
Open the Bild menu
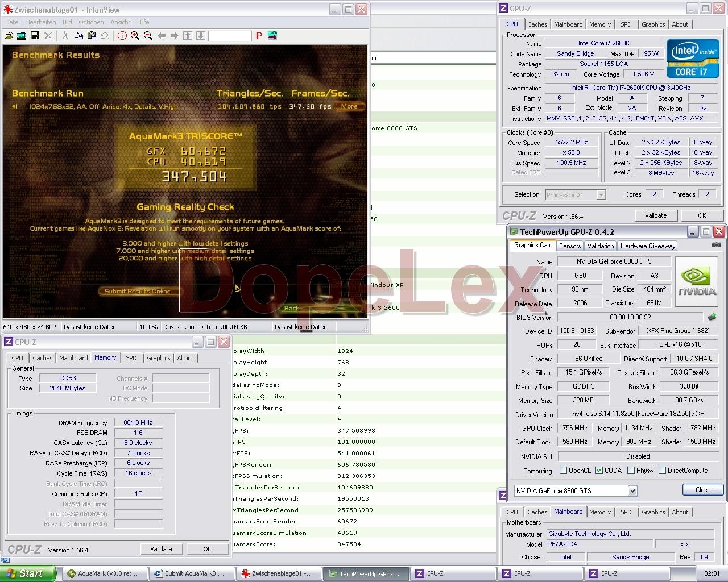coord(67,22)
